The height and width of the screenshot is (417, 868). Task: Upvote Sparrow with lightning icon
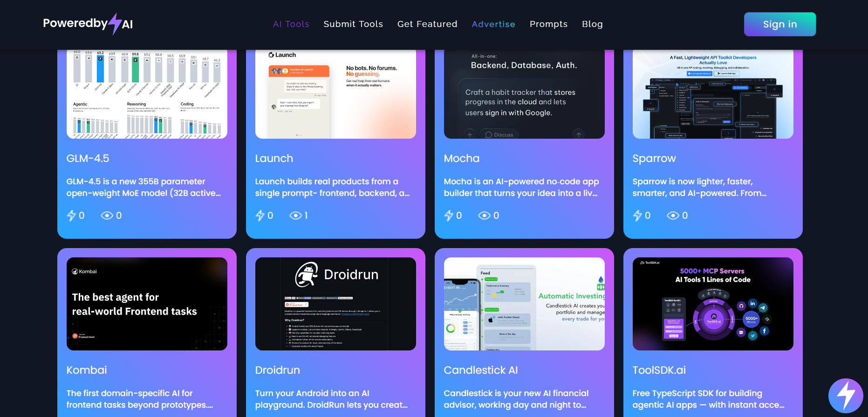tap(637, 215)
